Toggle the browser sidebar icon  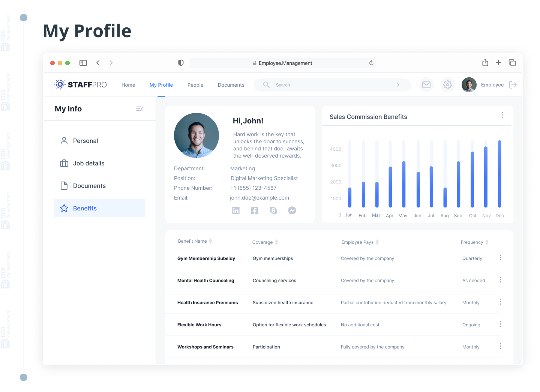pos(83,63)
